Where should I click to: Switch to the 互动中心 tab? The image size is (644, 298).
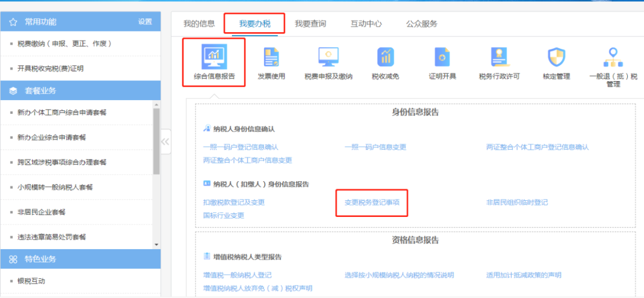coord(366,24)
